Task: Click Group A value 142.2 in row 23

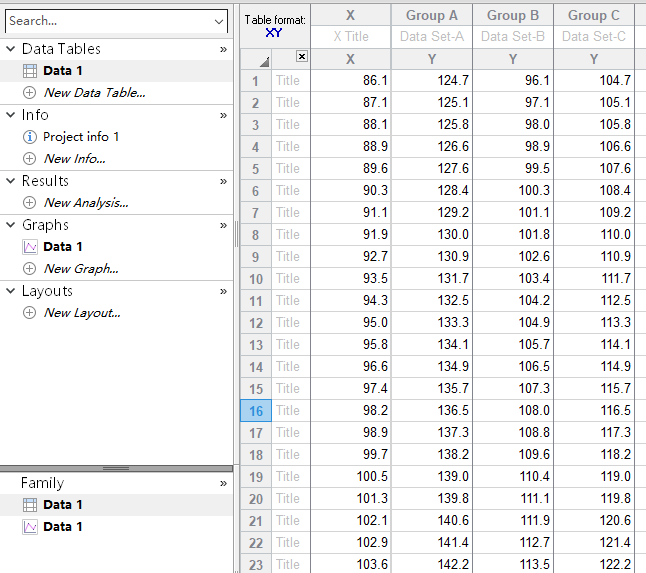Action: tap(431, 564)
